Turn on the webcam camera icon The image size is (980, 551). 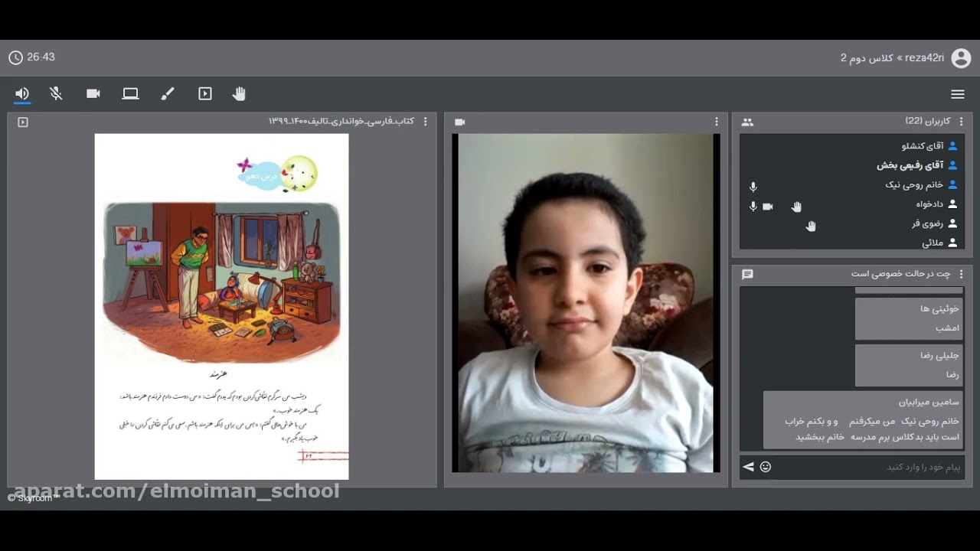pyautogui.click(x=93, y=93)
